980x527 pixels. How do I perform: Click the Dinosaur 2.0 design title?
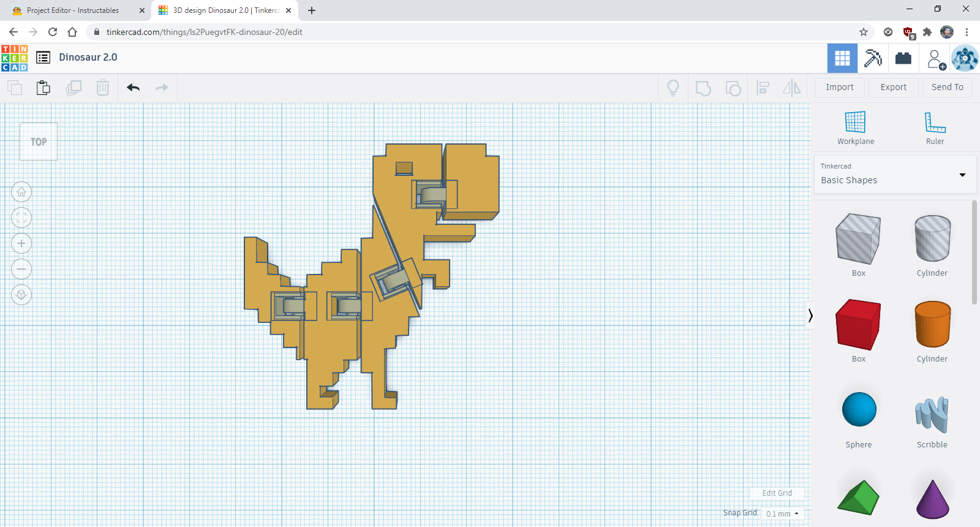tap(88, 57)
